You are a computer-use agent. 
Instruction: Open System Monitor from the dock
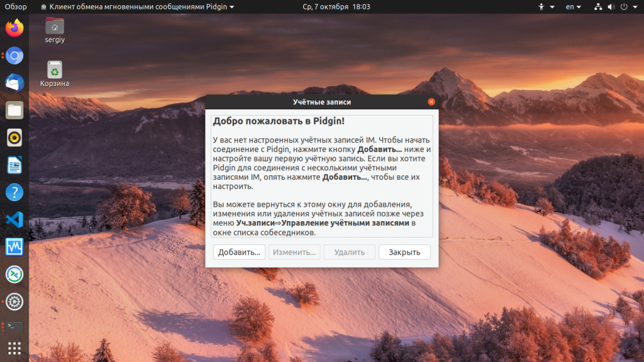tap(14, 247)
